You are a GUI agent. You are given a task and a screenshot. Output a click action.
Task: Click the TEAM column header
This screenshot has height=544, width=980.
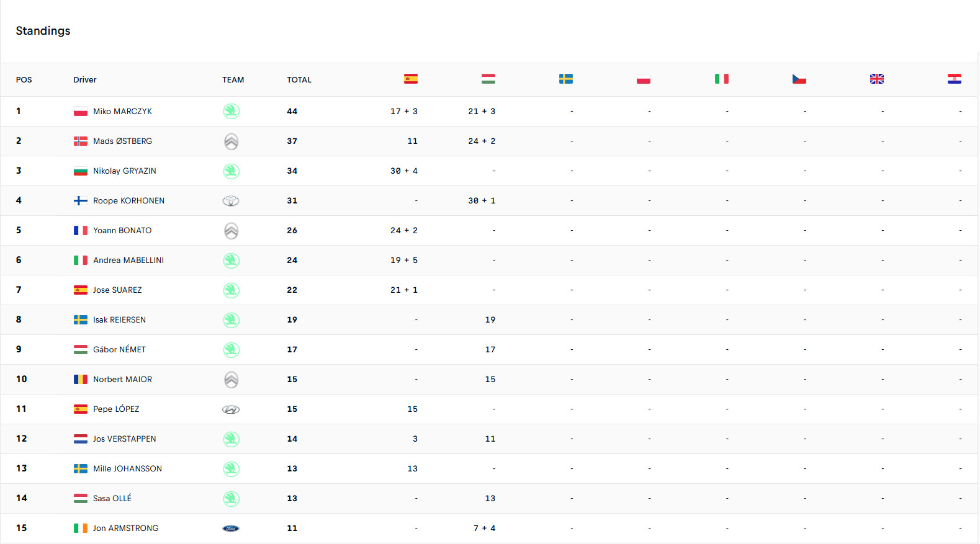click(x=233, y=80)
